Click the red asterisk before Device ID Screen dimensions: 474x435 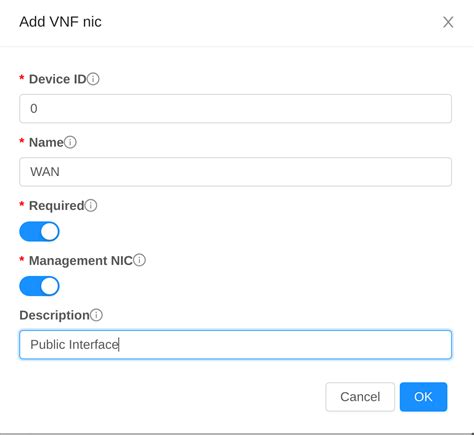point(22,79)
